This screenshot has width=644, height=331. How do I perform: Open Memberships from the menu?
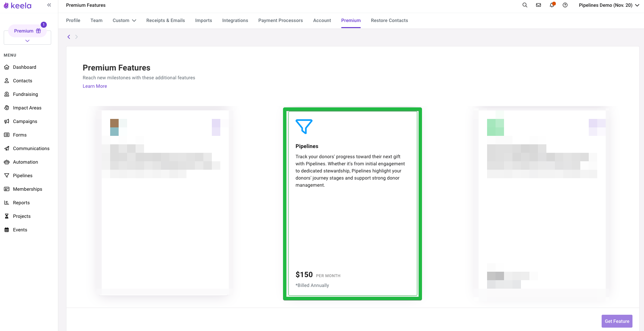point(28,189)
